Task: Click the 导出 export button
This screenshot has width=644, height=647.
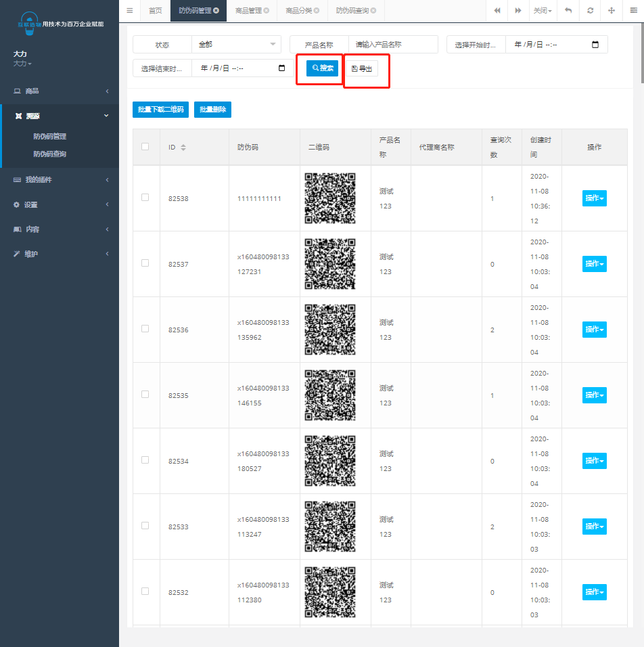Action: [x=362, y=68]
